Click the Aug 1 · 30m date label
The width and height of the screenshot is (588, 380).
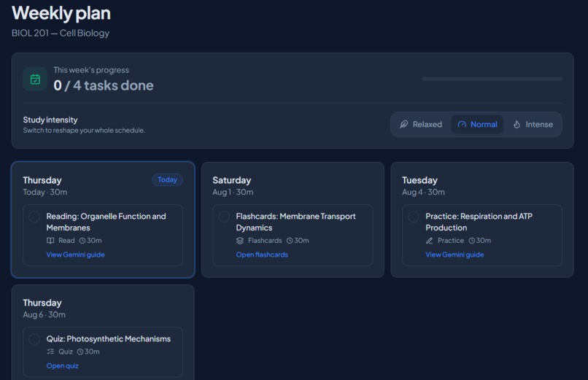[233, 192]
